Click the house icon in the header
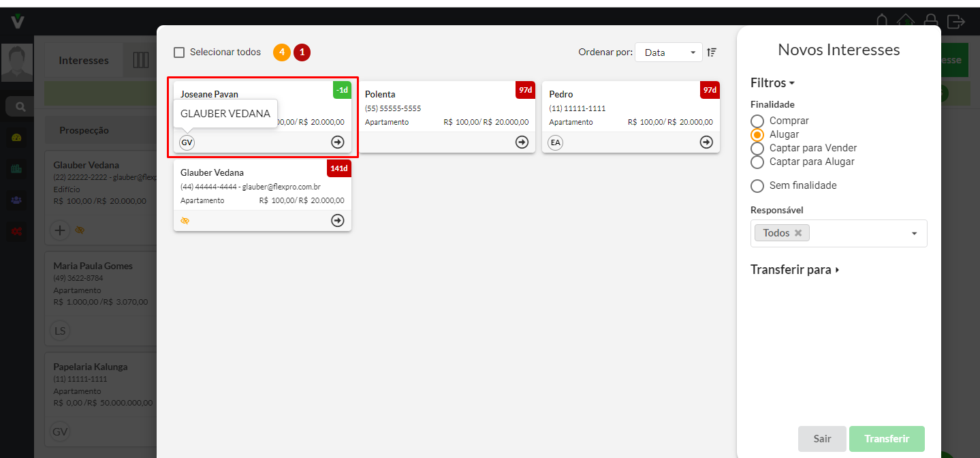980x458 pixels. point(906,21)
